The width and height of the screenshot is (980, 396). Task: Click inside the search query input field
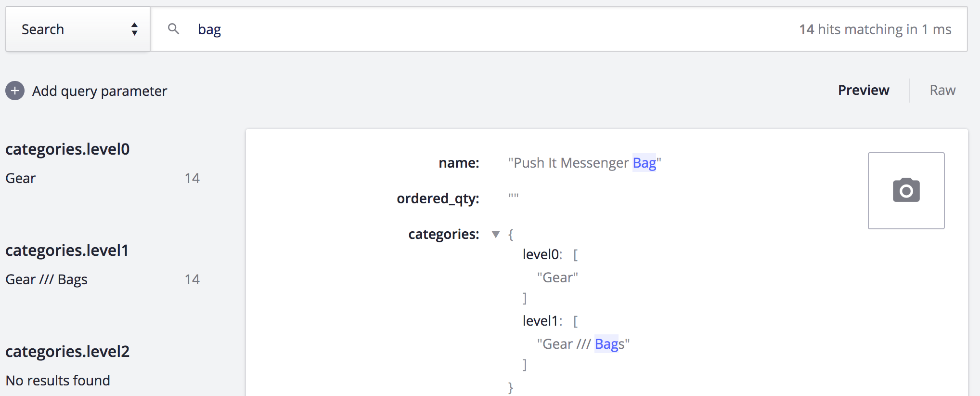click(x=337, y=29)
